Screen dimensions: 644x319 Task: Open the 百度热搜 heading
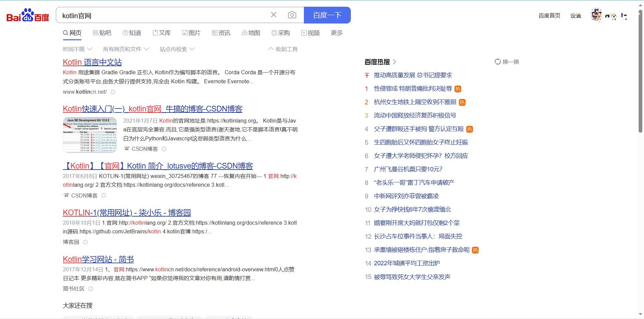(x=377, y=62)
